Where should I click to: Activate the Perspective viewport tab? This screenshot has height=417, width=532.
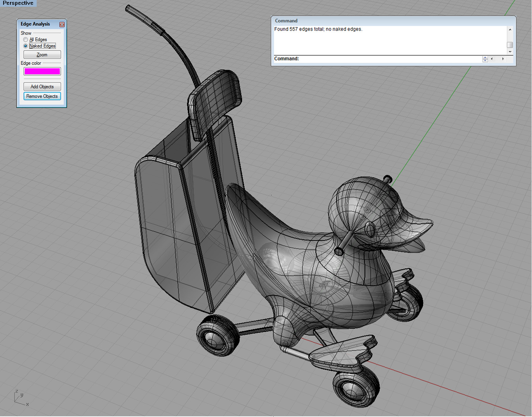coord(18,3)
